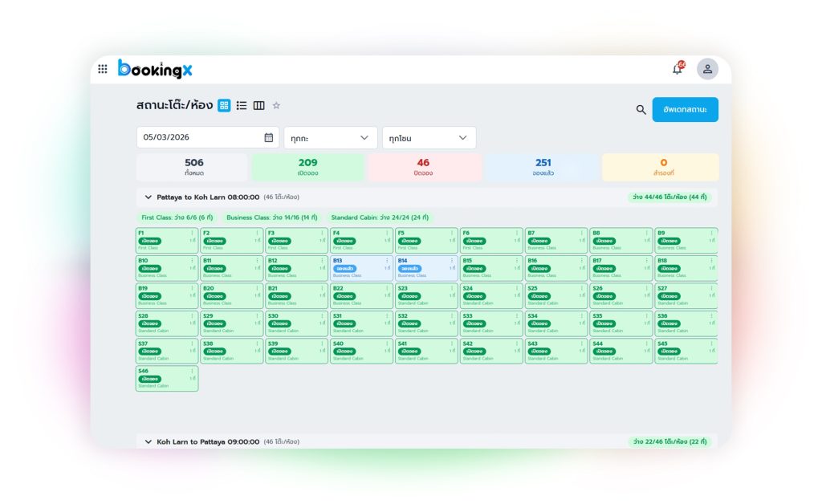Open notifications bell icon
The height and width of the screenshot is (504, 822).
[x=678, y=69]
